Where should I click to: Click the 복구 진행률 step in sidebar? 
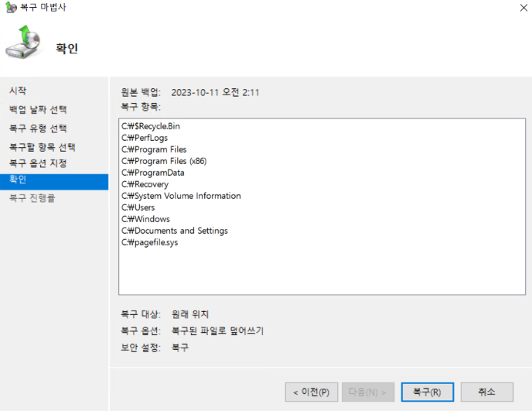(32, 198)
